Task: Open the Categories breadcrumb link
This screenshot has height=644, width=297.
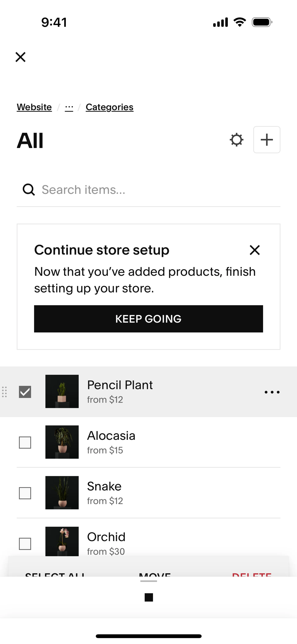Action: [x=110, y=107]
